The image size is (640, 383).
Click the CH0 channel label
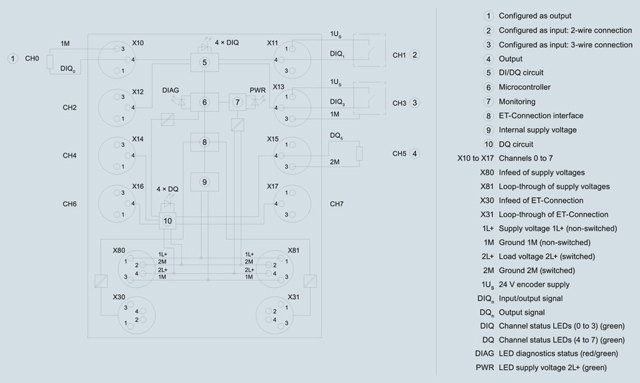(32, 58)
